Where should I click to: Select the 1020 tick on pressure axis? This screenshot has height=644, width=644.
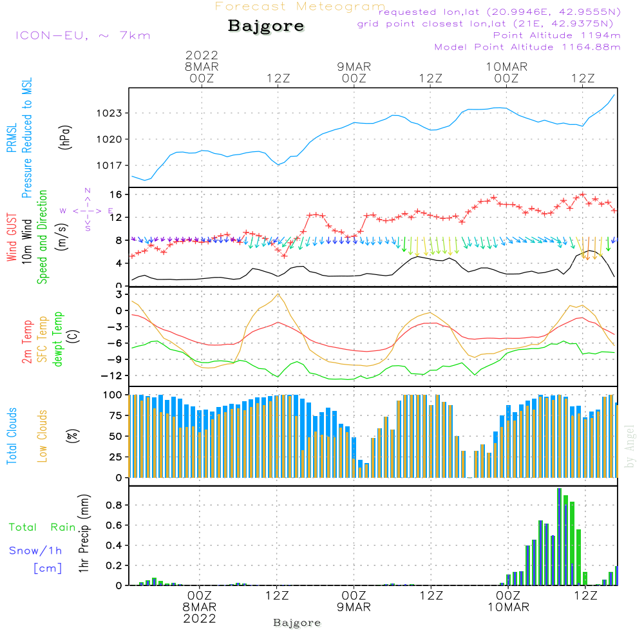point(109,140)
